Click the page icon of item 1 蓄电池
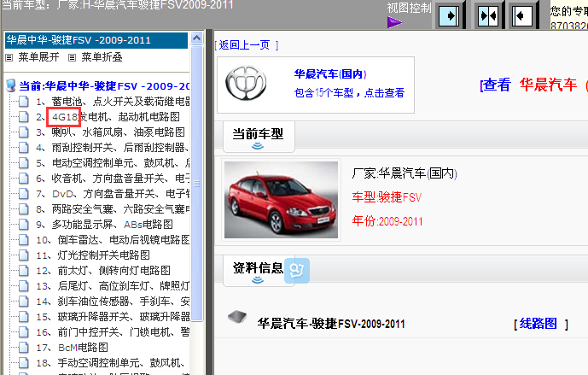 coord(24,102)
